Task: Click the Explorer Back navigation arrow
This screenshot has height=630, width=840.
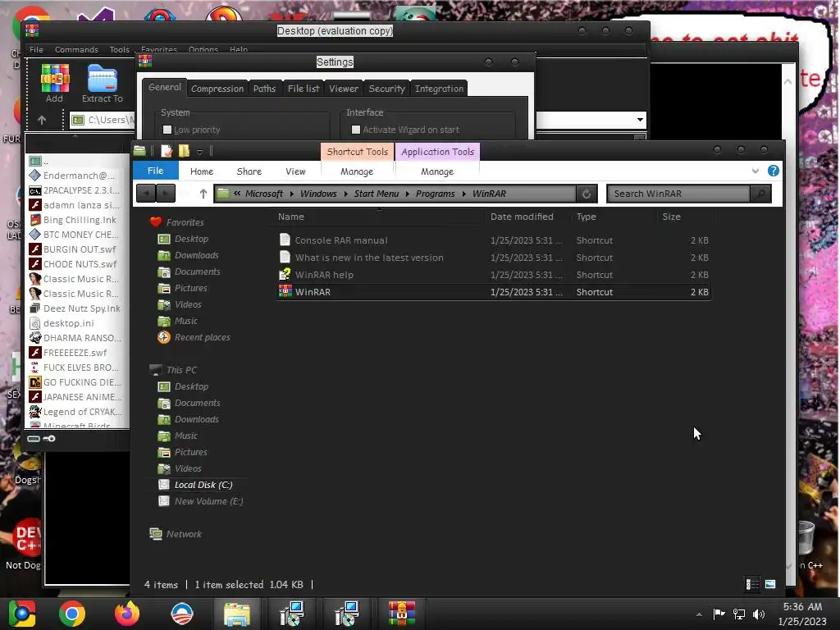Action: coord(146,194)
